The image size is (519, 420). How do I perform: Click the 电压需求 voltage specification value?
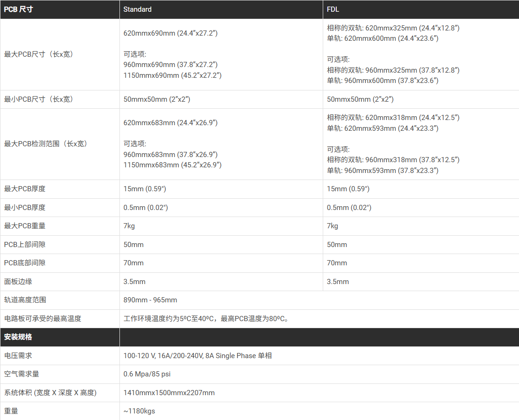point(197,356)
